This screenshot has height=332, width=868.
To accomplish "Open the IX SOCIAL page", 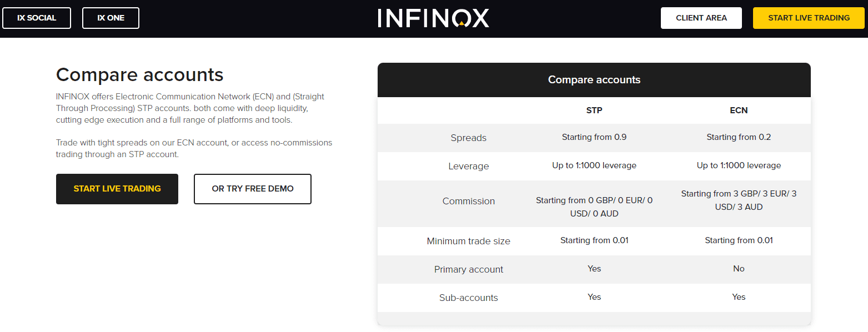I will coord(37,18).
